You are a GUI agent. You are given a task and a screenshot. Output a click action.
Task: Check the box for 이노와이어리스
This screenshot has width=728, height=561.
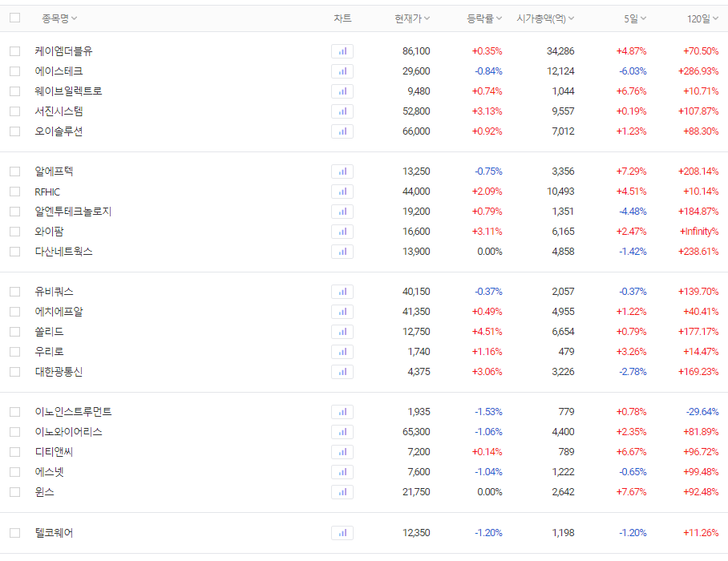tap(15, 431)
